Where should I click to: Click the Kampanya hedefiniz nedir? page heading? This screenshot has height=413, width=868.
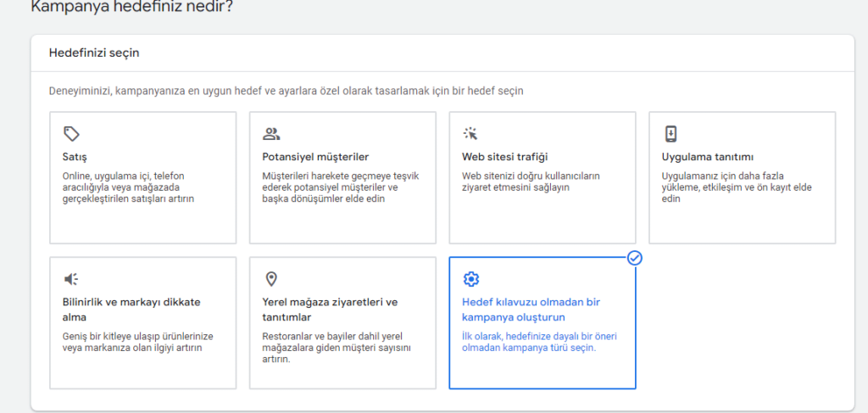[x=131, y=8]
